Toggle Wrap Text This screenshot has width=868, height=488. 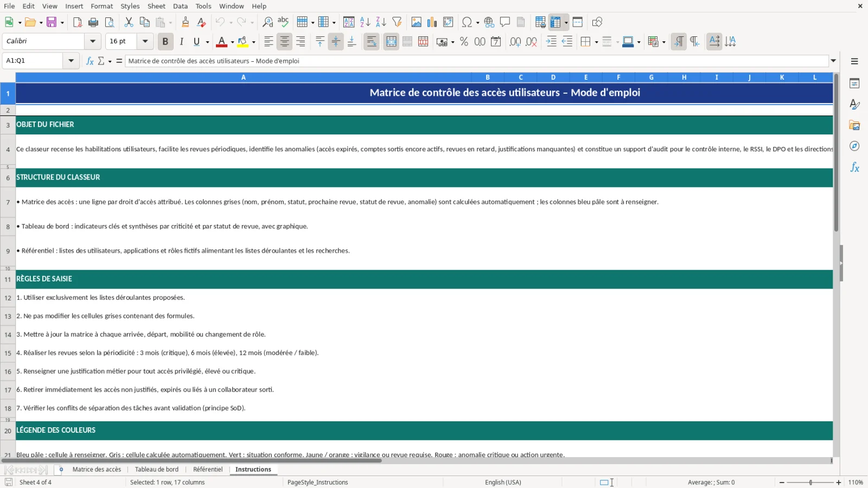click(372, 42)
